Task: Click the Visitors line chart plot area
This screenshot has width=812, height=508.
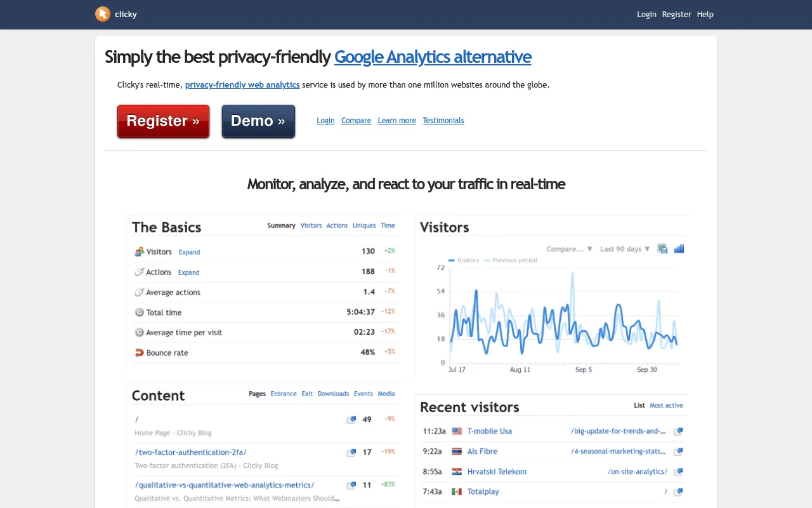Action: [x=563, y=315]
